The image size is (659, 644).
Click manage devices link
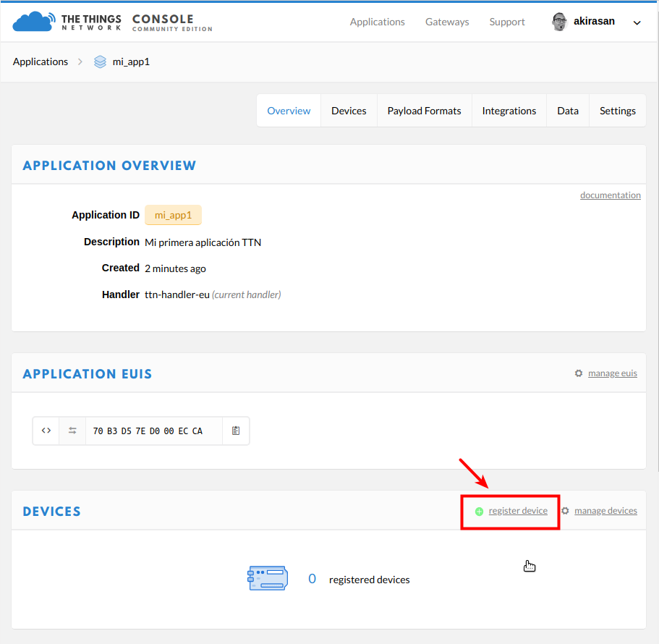click(x=605, y=511)
